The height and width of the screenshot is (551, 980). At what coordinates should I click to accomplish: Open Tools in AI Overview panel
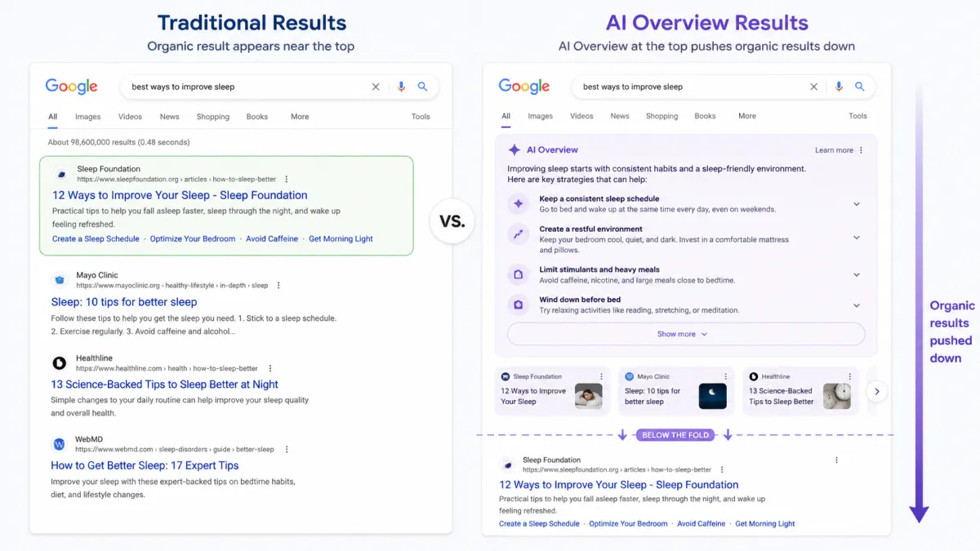coord(857,116)
